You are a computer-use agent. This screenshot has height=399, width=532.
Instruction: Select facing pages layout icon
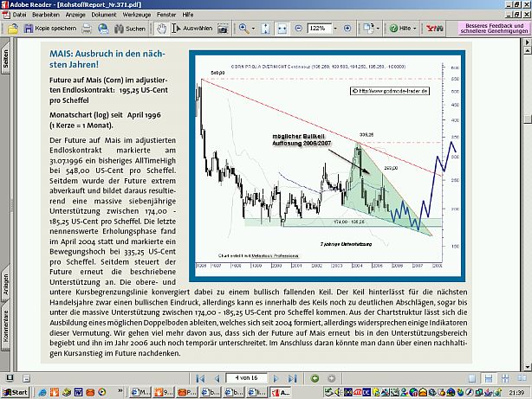pyautogui.click(x=522, y=378)
